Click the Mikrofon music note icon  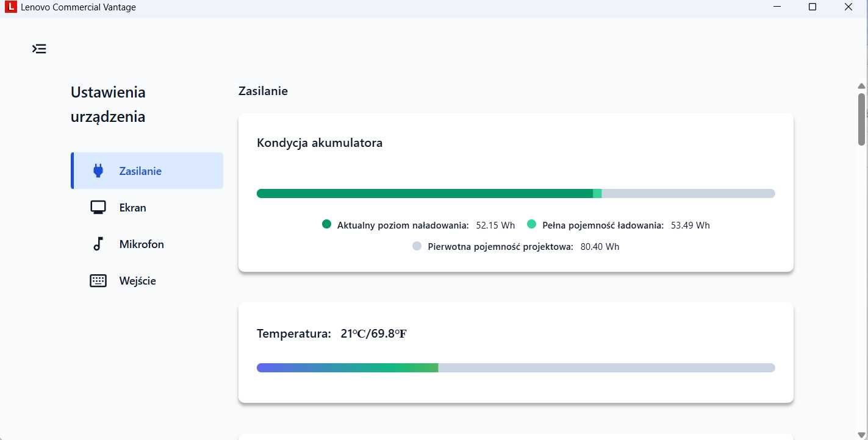click(x=98, y=244)
